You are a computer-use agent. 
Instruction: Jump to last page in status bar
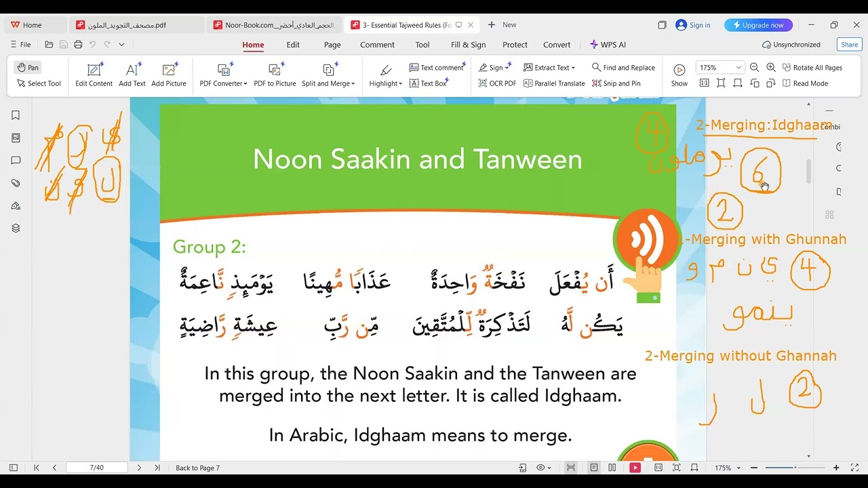point(157,468)
